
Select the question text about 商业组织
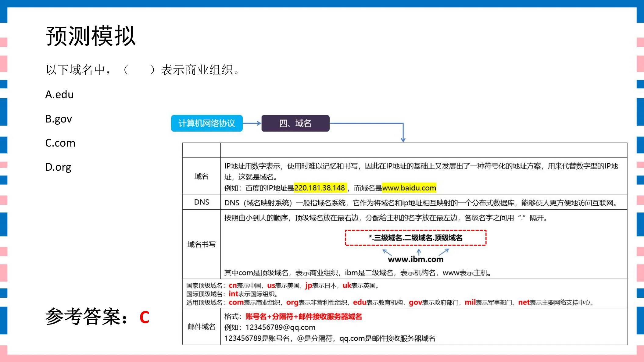click(x=143, y=70)
